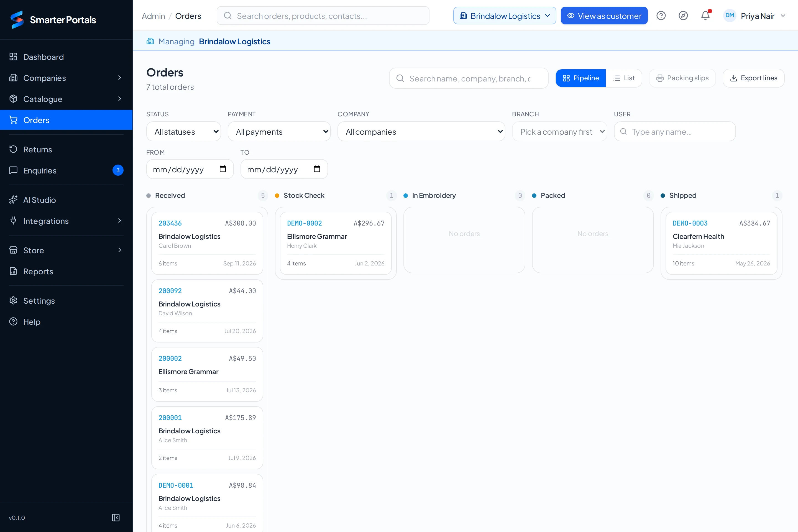Expand the Companies sidebar menu
This screenshot has width=798, height=532.
pyautogui.click(x=66, y=78)
